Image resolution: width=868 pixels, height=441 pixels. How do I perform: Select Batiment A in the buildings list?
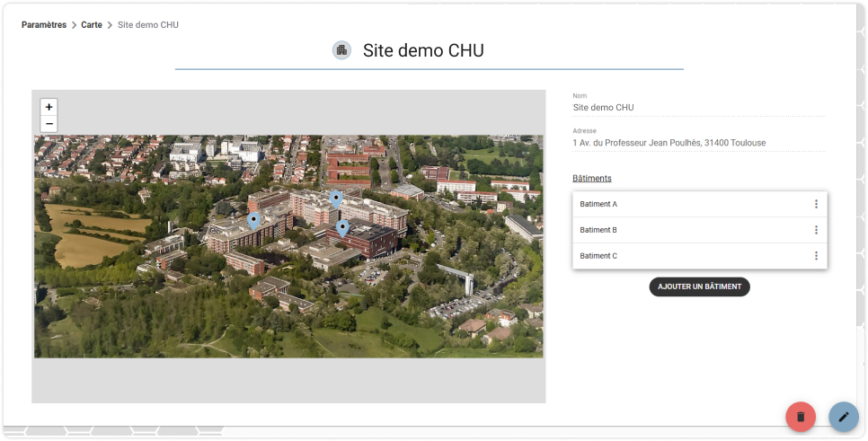point(700,204)
